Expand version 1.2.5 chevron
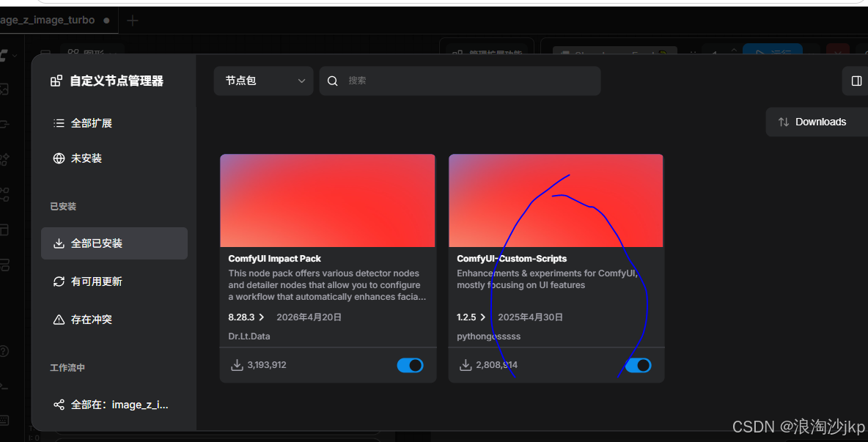This screenshot has height=442, width=868. pos(482,317)
